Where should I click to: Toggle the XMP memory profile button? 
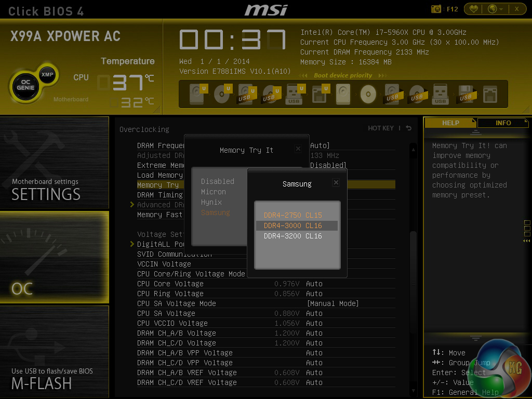[47, 75]
